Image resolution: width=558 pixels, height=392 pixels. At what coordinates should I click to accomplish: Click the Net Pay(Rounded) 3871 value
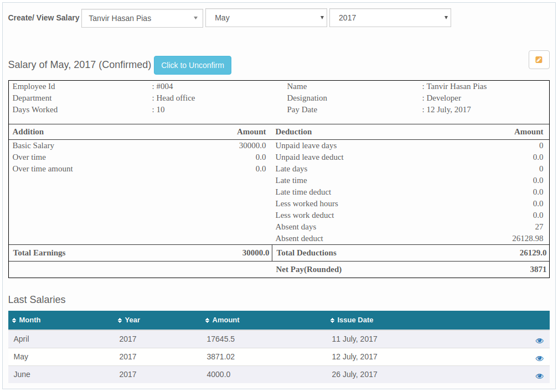[x=538, y=269]
